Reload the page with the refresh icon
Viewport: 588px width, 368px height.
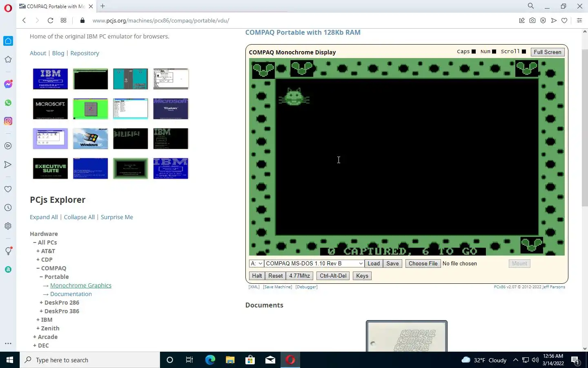click(50, 20)
